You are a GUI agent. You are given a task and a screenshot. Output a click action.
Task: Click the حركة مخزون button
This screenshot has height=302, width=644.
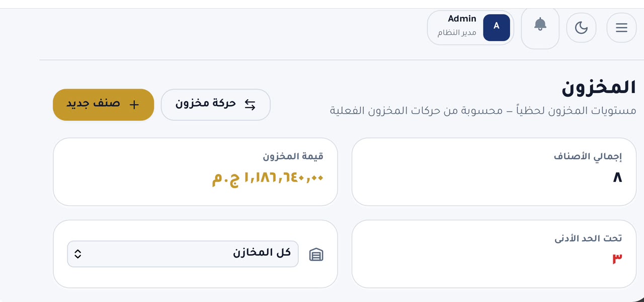[x=215, y=105]
